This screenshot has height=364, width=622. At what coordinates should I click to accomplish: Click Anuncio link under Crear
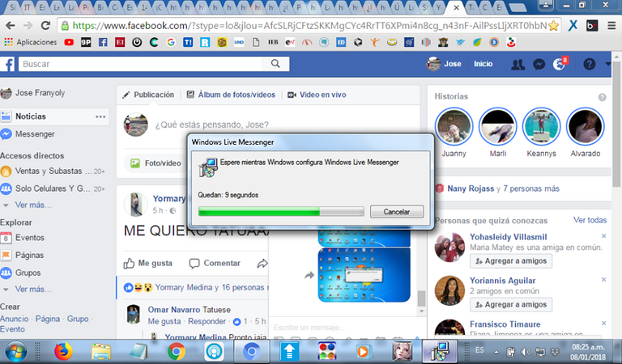(15, 319)
